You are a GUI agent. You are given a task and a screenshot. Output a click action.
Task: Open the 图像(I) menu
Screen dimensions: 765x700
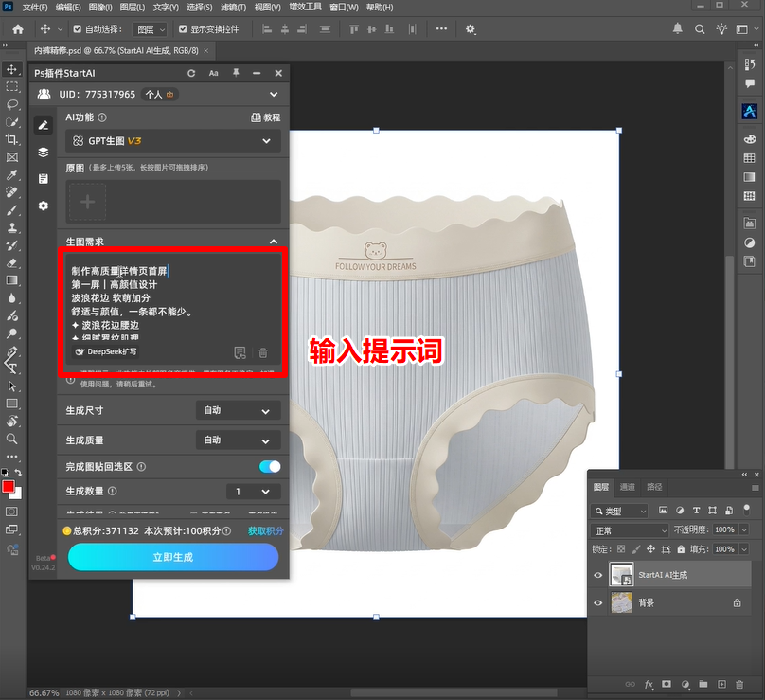point(100,8)
